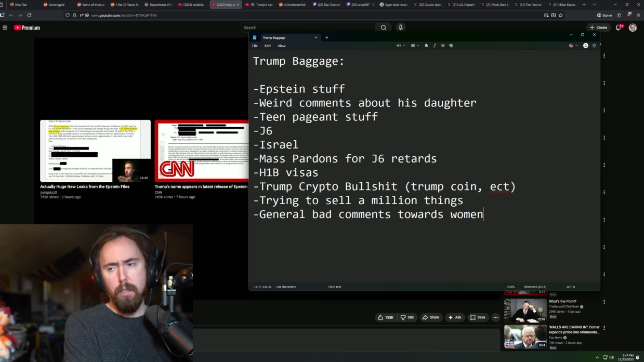The width and height of the screenshot is (644, 362).
Task: Click the YouTube search magnifier button
Action: (x=384, y=28)
